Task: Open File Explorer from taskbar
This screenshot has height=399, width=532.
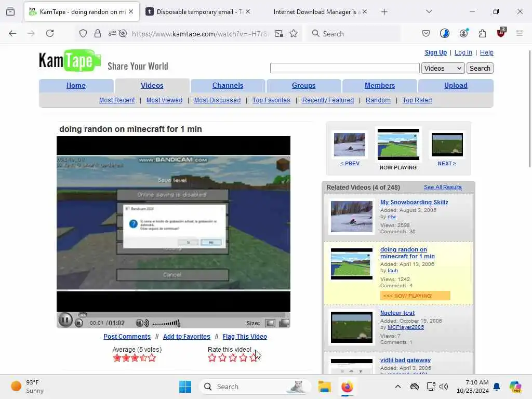Action: click(x=324, y=387)
